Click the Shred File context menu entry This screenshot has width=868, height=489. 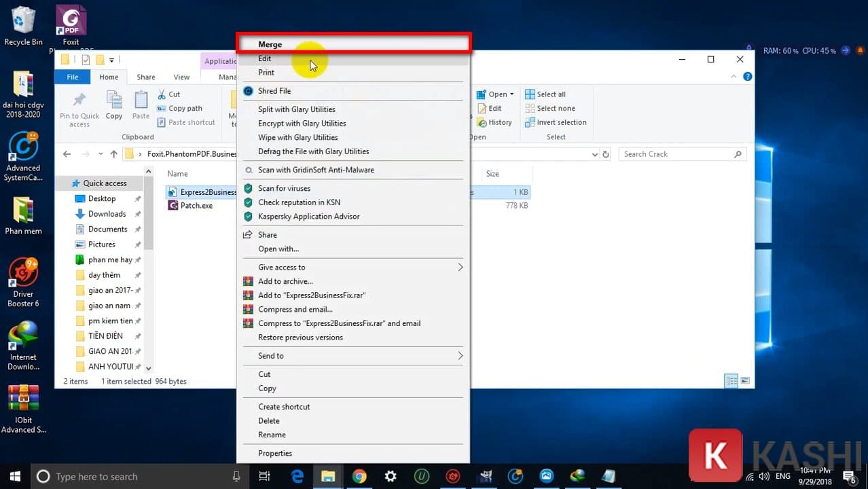coord(274,91)
